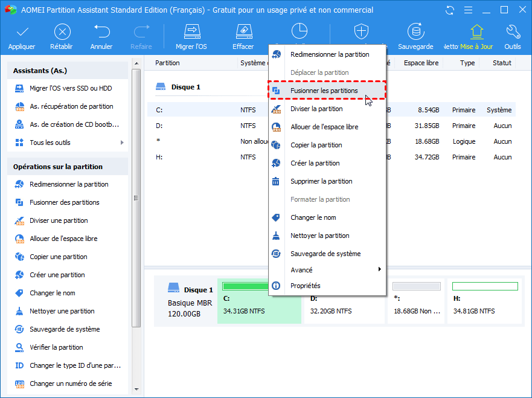This screenshot has width=532, height=398.
Task: Click the trash icon beside Supprimer la partition
Action: click(x=276, y=181)
